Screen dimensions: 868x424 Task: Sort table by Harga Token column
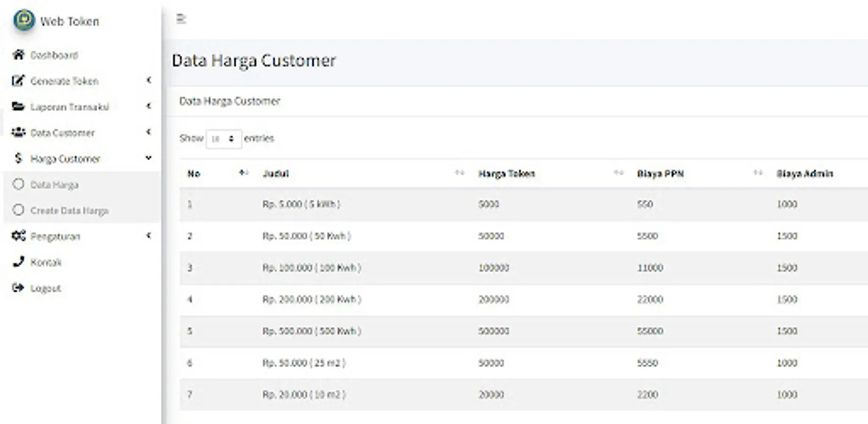pyautogui.click(x=506, y=174)
